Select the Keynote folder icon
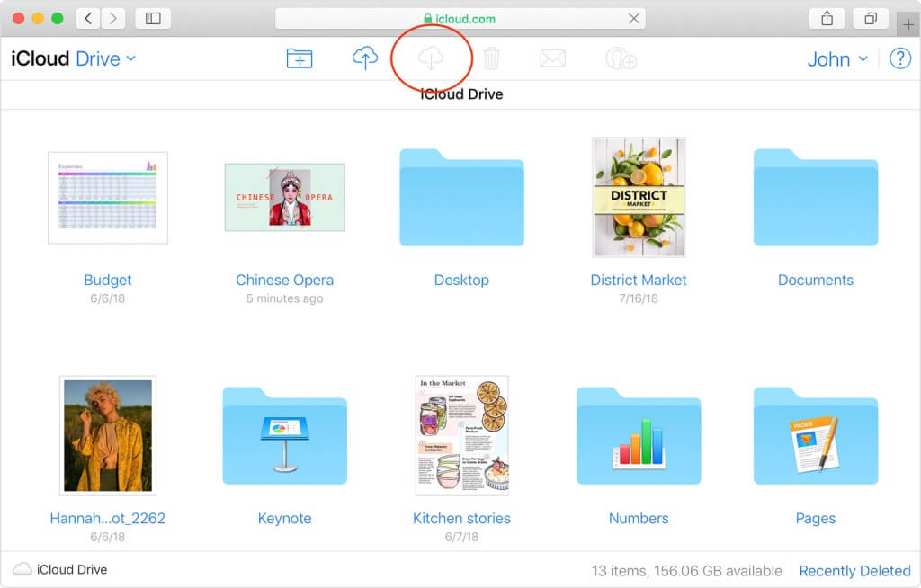This screenshot has height=588, width=921. pos(285,435)
